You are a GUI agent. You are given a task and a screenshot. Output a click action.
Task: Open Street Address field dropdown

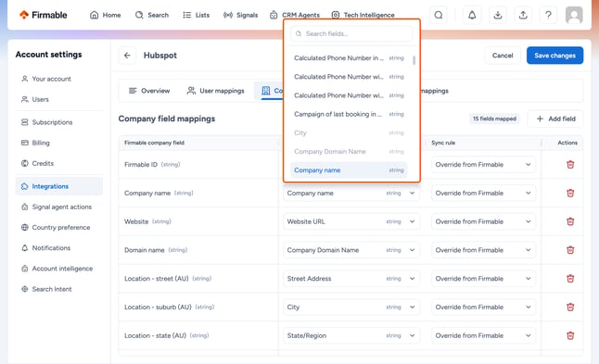(351, 279)
